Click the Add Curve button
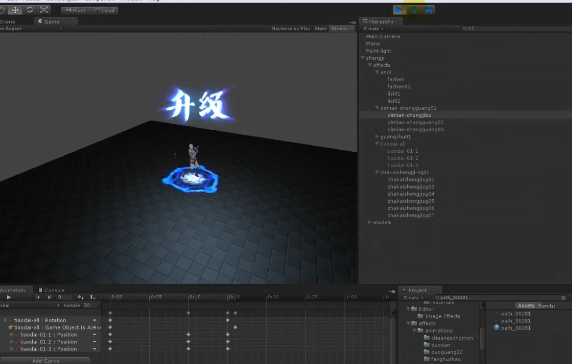The height and width of the screenshot is (364, 572). (x=45, y=361)
